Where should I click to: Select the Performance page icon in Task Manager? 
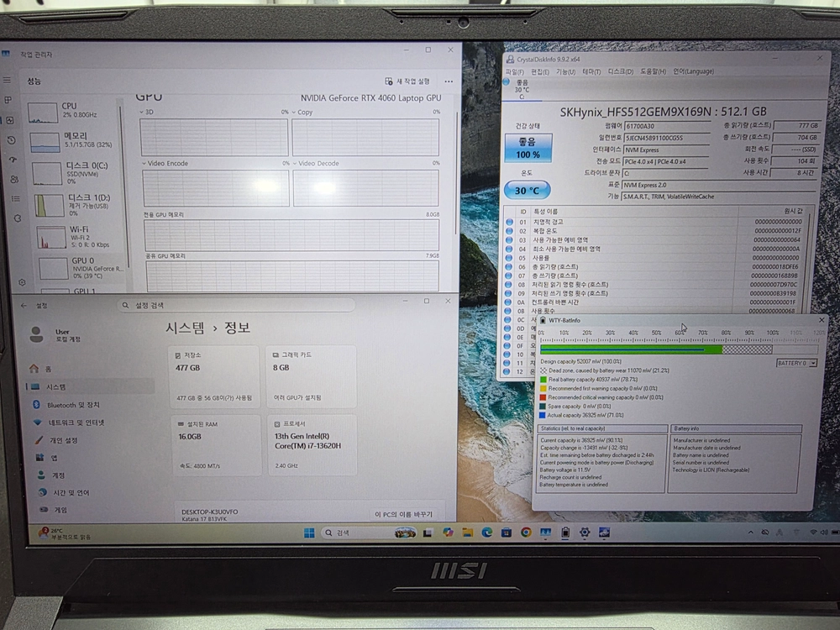[10, 120]
